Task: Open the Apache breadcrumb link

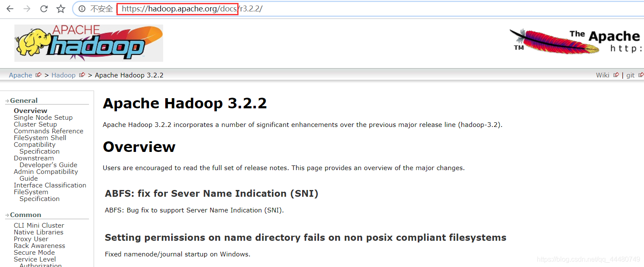Action: tap(20, 75)
